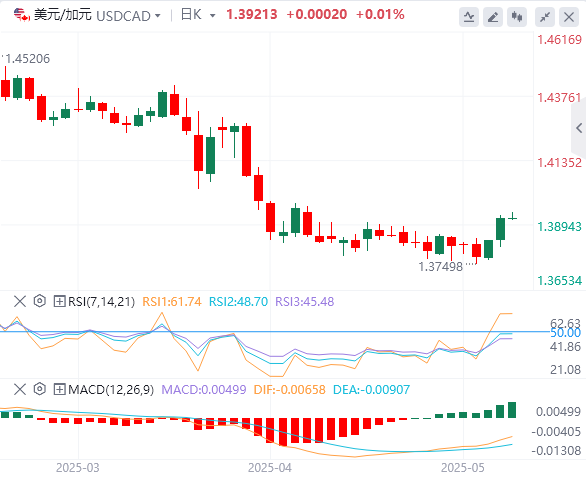Click the shrink chart arrows icon

tap(545, 17)
